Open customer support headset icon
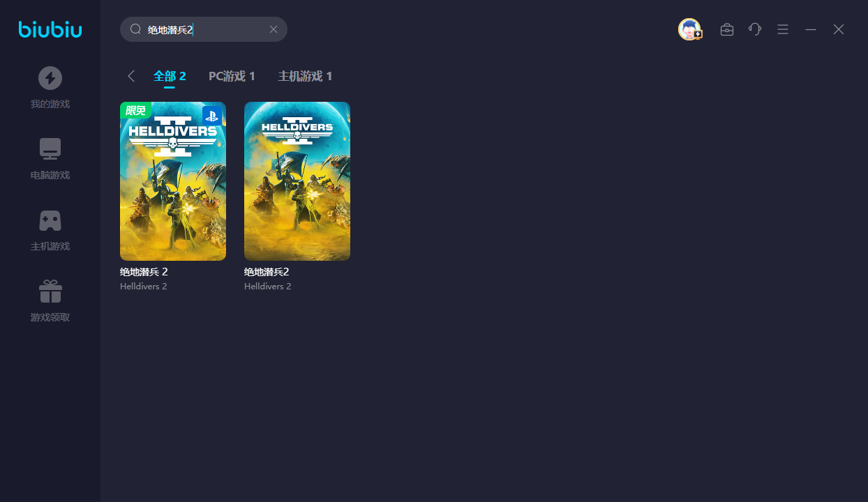Screen dimensions: 868x502 (x=755, y=29)
